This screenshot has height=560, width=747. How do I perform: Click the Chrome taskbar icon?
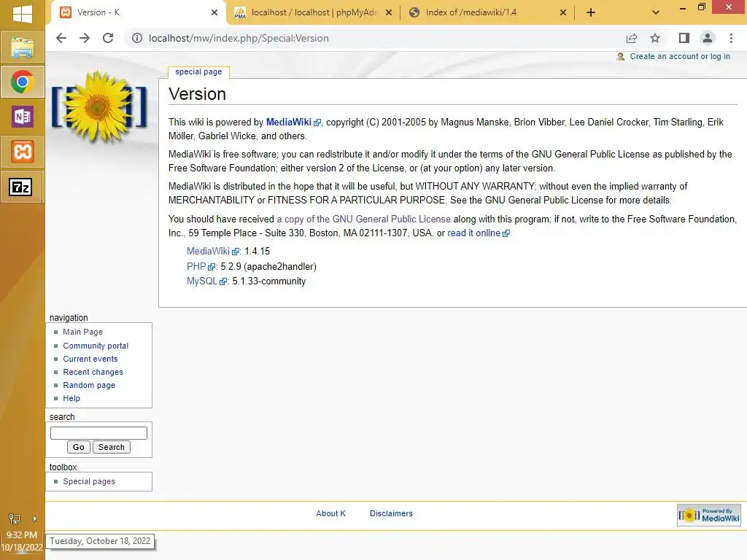[23, 82]
